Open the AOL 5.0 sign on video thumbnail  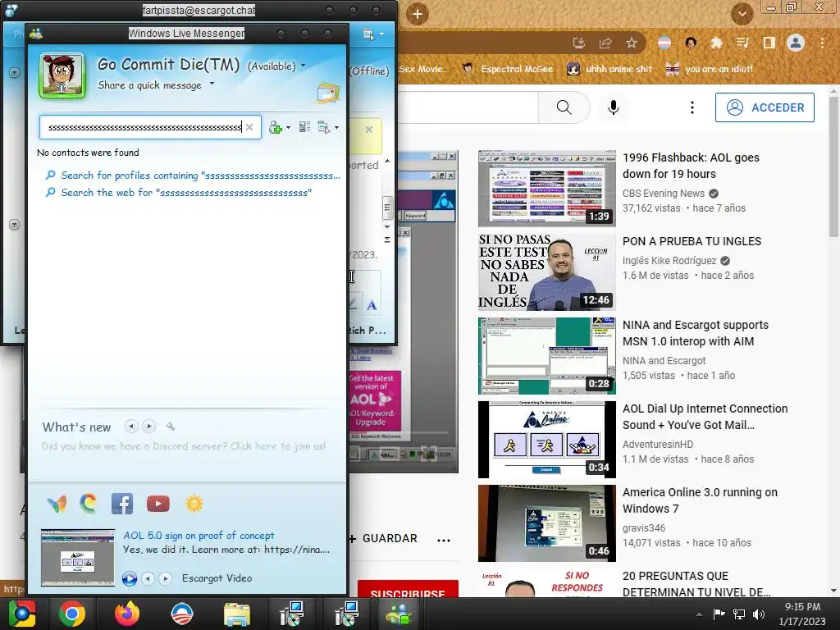pos(78,557)
